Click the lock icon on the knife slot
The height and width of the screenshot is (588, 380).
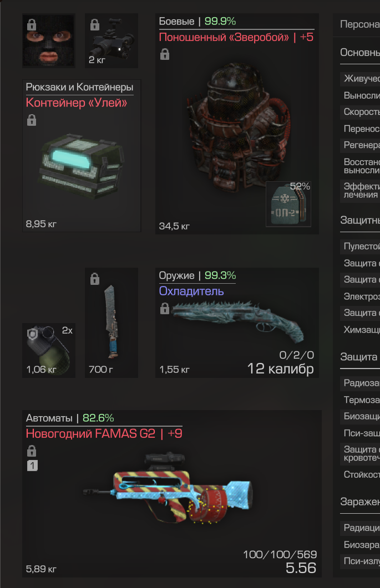pos(95,279)
